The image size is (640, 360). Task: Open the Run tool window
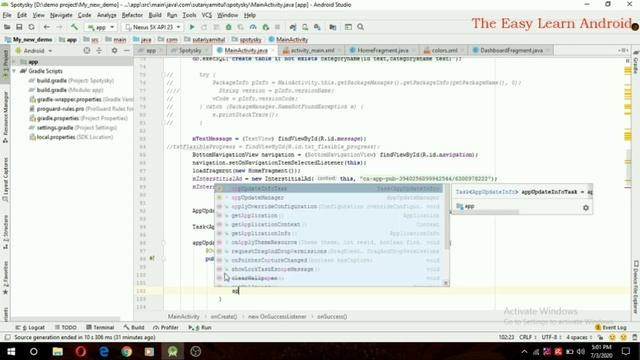(x=200, y=327)
